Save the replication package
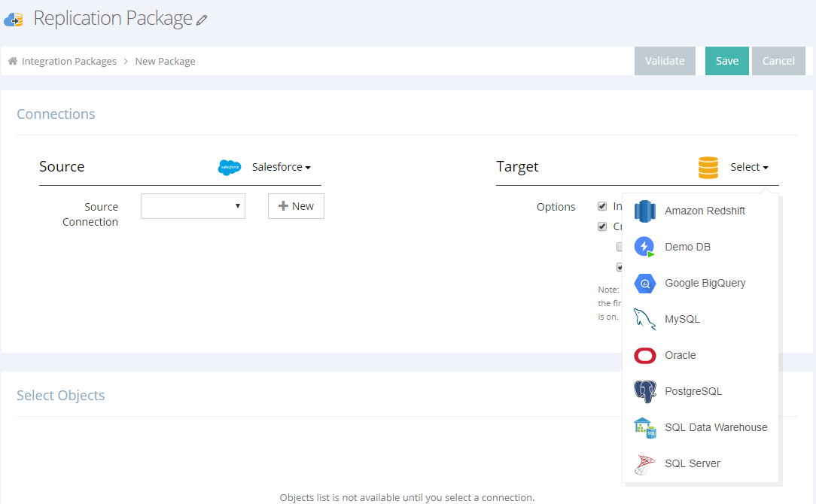The width and height of the screenshot is (816, 504). [726, 61]
